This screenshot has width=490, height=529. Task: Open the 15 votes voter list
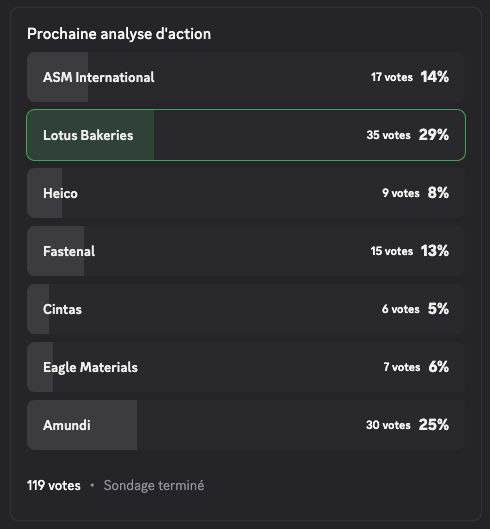click(x=392, y=251)
